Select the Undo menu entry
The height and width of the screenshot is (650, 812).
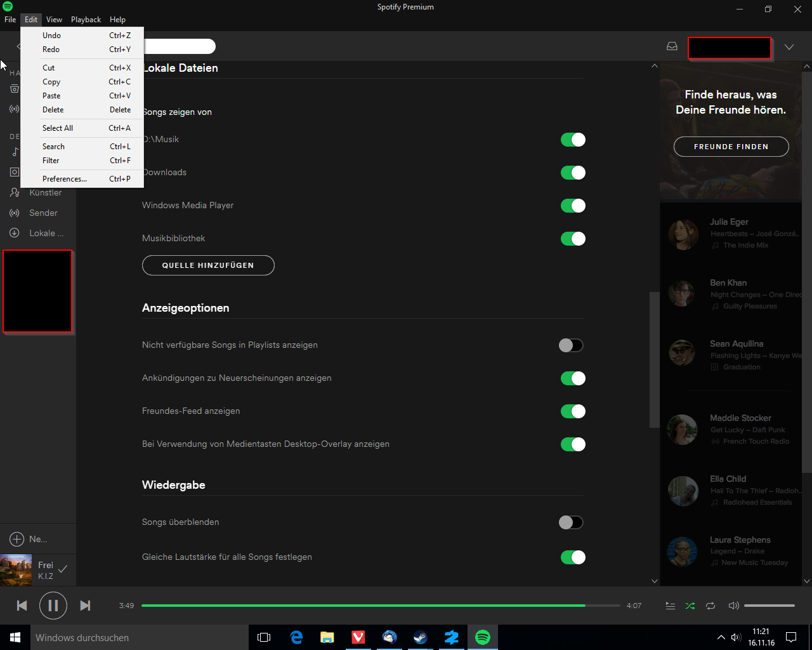click(x=82, y=36)
